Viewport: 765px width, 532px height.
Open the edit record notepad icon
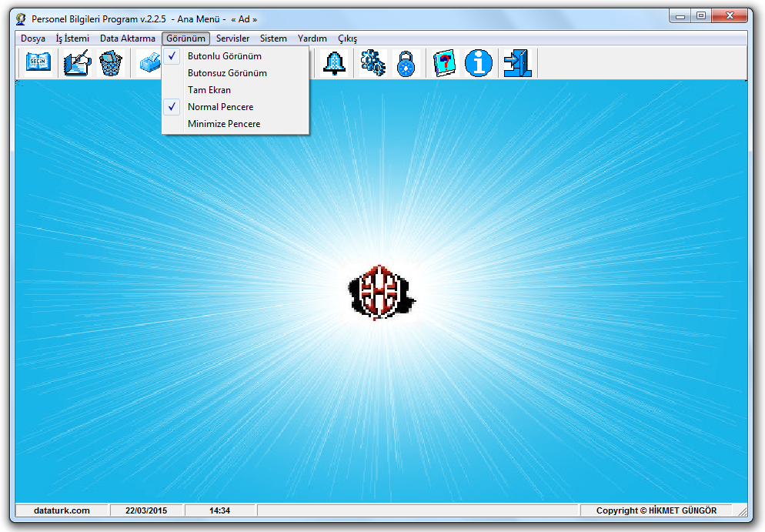[x=78, y=63]
